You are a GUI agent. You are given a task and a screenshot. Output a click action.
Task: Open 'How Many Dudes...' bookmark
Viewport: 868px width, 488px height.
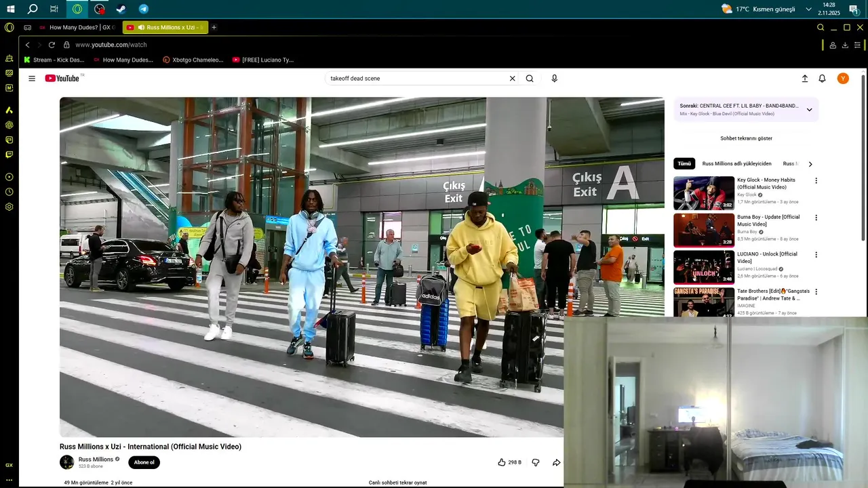pyautogui.click(x=123, y=60)
